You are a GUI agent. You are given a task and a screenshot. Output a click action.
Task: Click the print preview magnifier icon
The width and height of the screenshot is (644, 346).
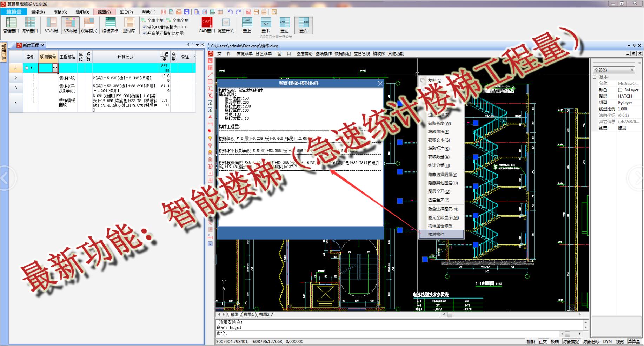click(x=274, y=12)
